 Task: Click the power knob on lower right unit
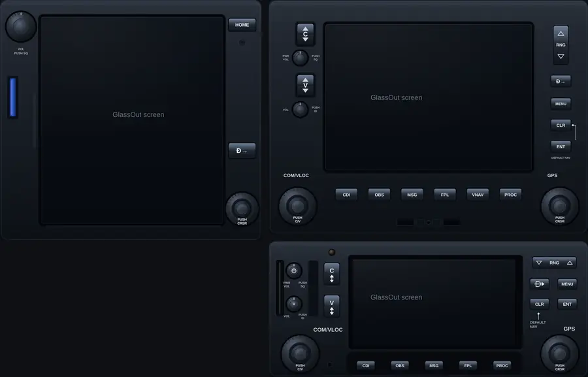tap(294, 270)
